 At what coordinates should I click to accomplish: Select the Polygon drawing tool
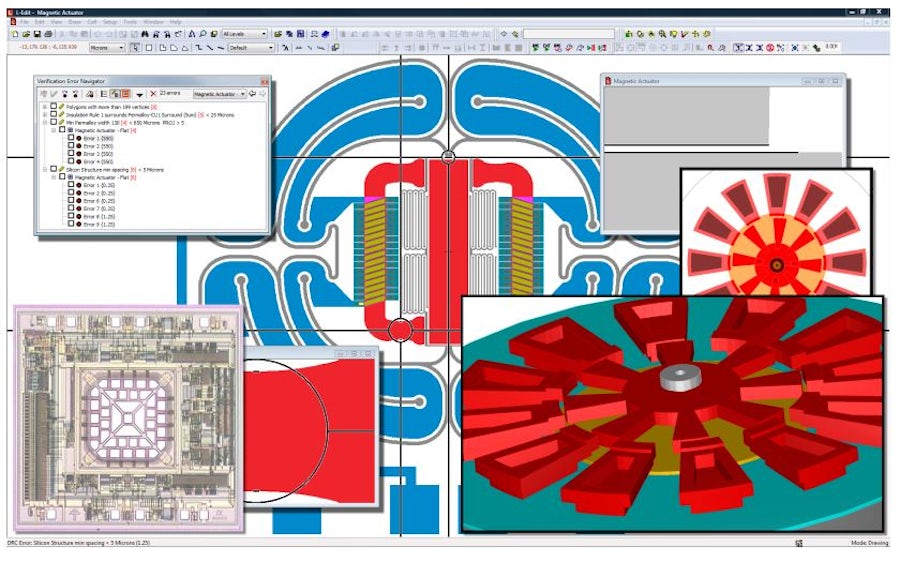(x=162, y=48)
